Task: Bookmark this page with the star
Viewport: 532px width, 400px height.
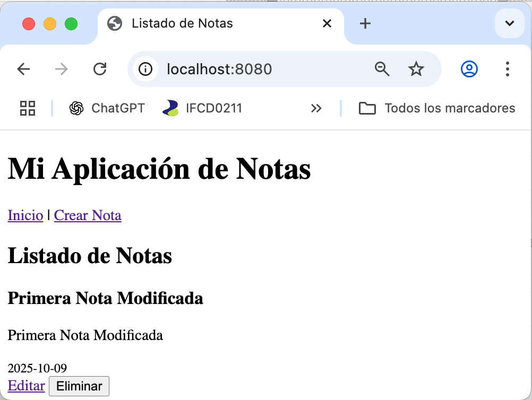Action: (x=416, y=69)
